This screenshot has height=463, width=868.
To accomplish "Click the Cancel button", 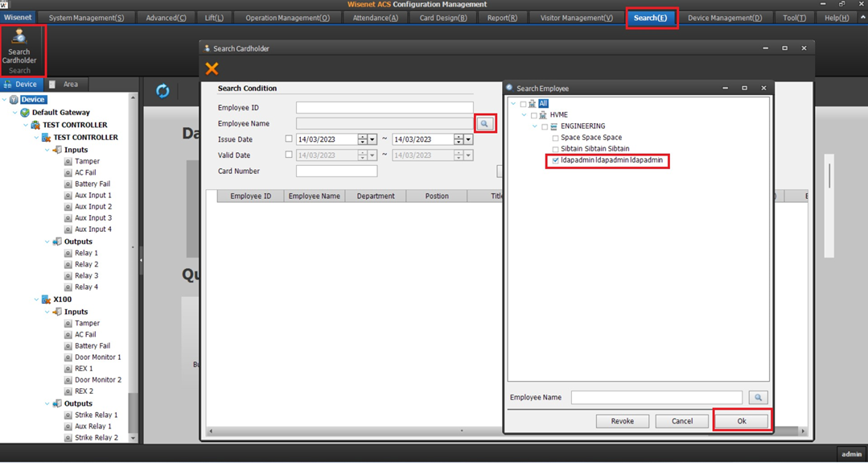I will tap(682, 421).
